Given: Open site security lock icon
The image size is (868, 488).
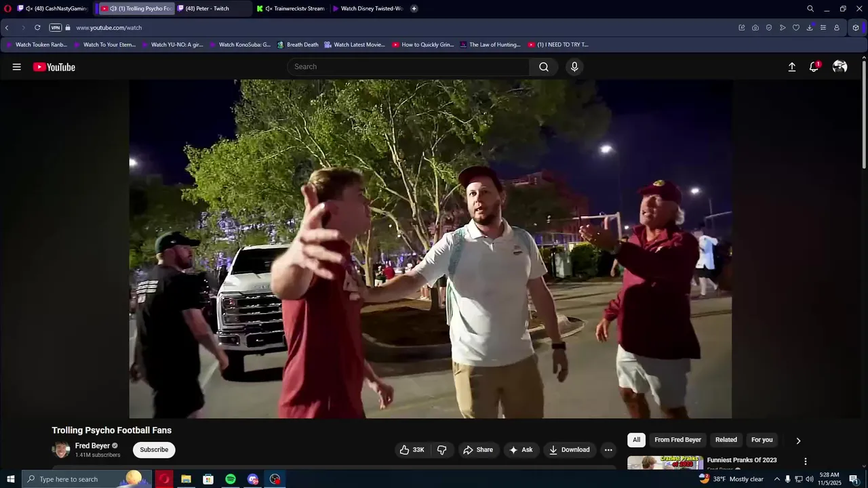Looking at the screenshot, I should [68, 28].
